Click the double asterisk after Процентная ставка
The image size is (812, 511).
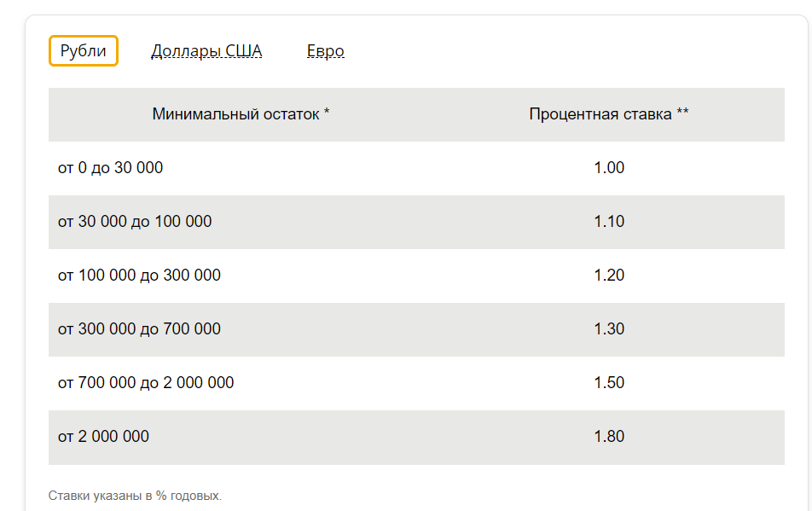(x=682, y=112)
